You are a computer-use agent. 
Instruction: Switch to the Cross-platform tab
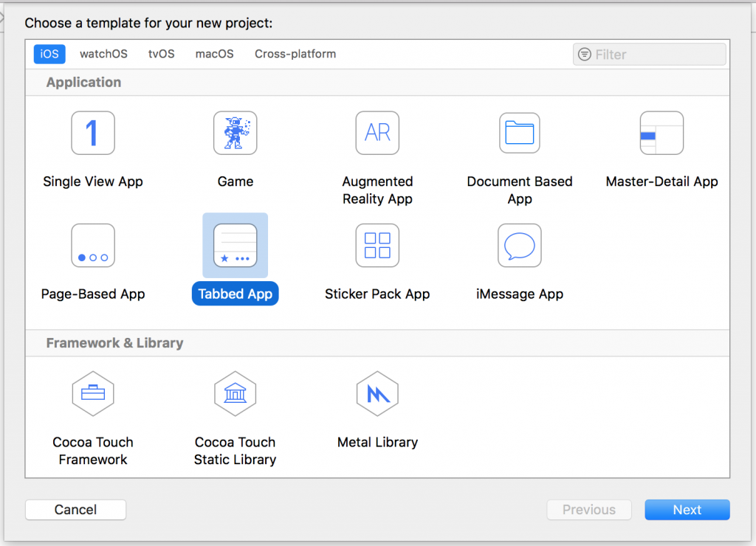[295, 54]
